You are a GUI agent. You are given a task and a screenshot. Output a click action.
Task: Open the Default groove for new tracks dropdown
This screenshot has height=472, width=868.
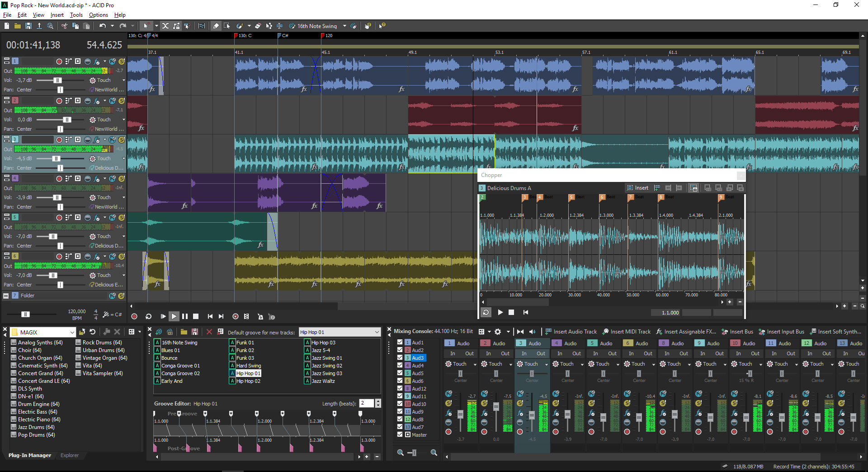tap(378, 332)
